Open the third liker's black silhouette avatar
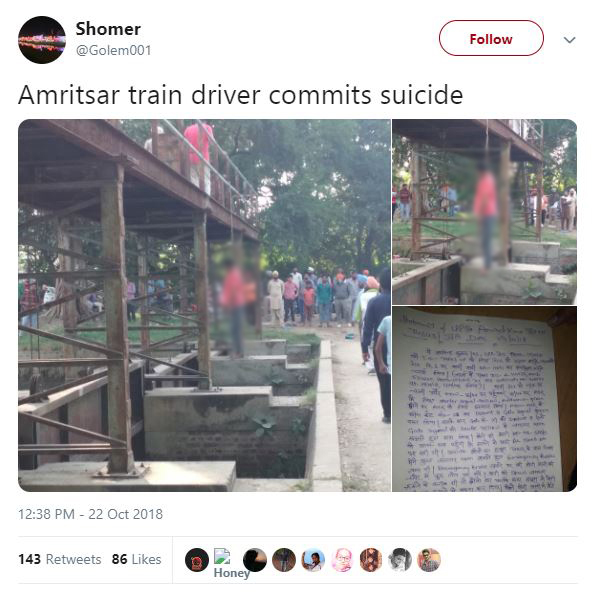Viewport: 615px width, 596px height. 255,560
